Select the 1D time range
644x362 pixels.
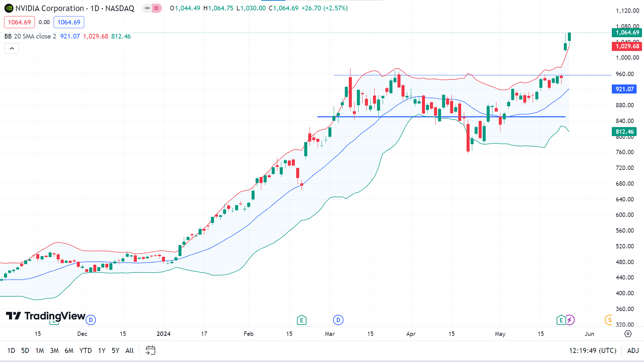pyautogui.click(x=11, y=350)
